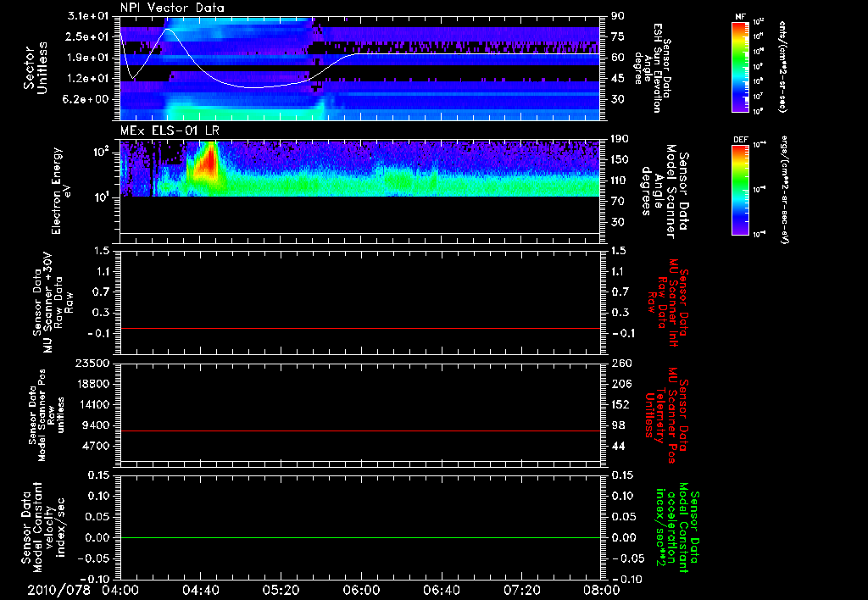
Task: Click the "Electron Energy eV" axis label
Action: (x=61, y=191)
